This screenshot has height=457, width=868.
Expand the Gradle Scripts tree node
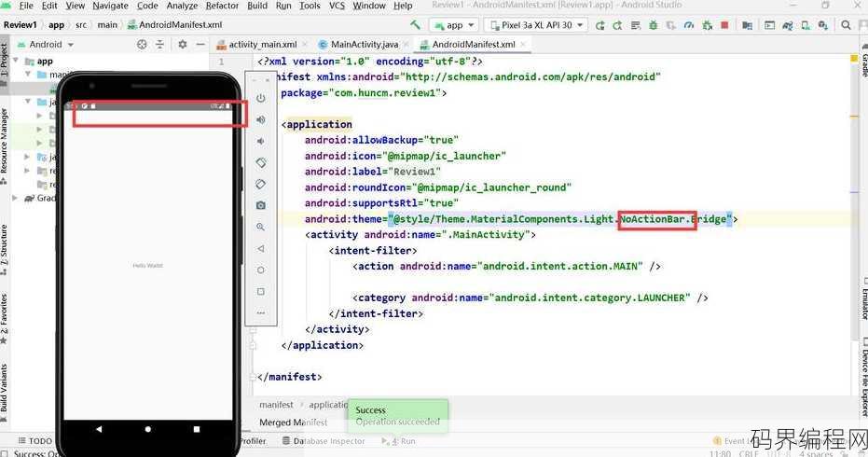(x=15, y=198)
